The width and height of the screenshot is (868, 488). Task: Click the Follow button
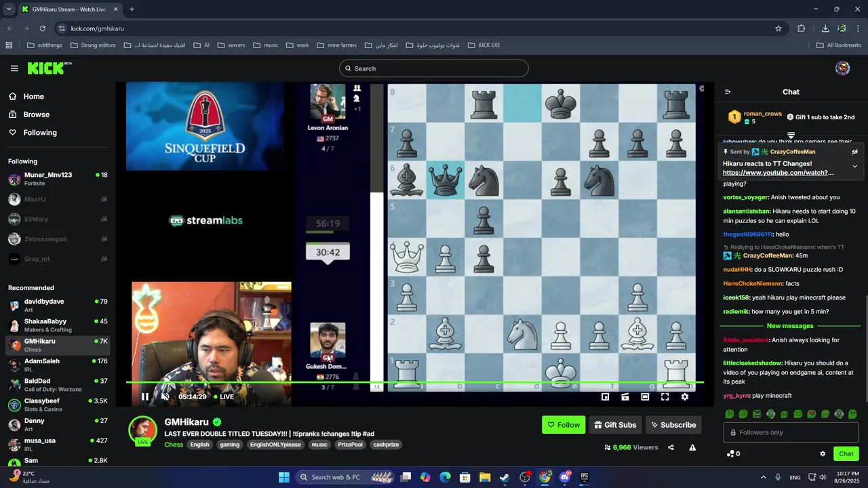[564, 425]
